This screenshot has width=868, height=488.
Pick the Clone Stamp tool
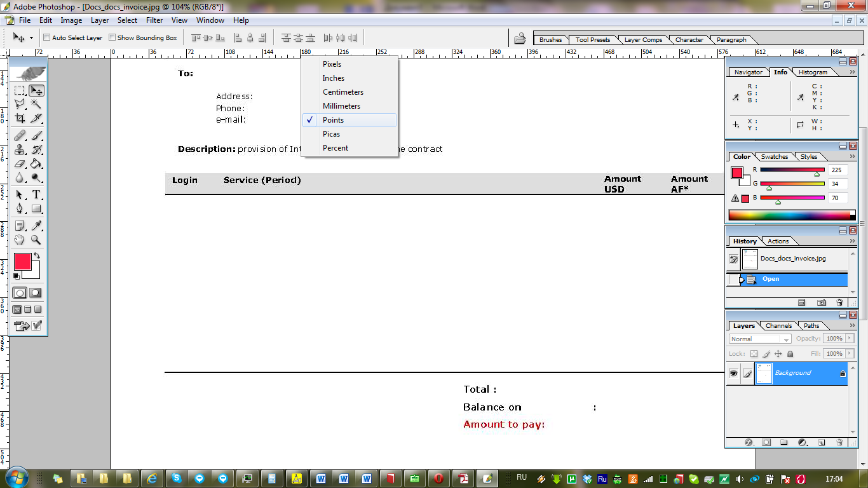(20, 149)
